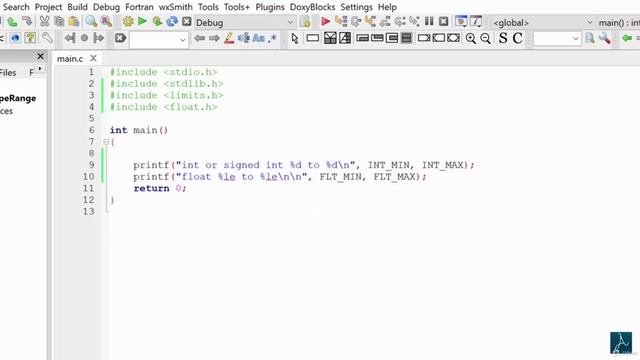Viewport: 640px width, 360px height.
Task: Open the DoxyBlocks menu
Action: (312, 7)
